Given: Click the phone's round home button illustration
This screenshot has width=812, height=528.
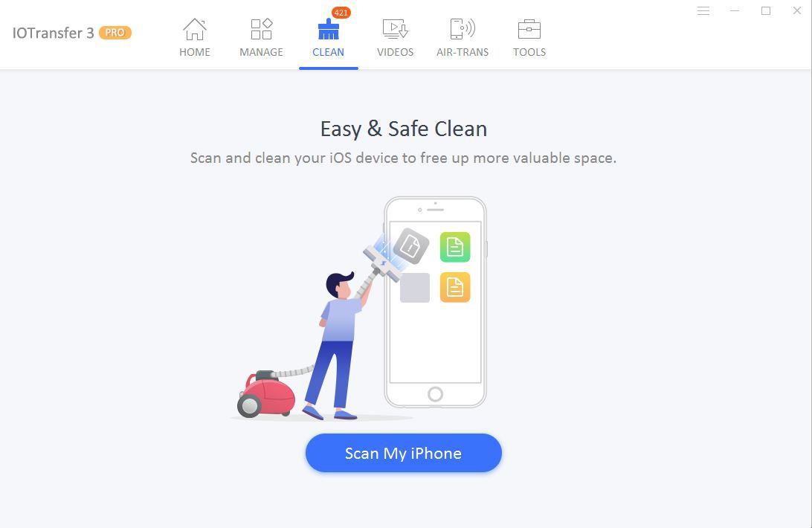Looking at the screenshot, I should [x=436, y=394].
